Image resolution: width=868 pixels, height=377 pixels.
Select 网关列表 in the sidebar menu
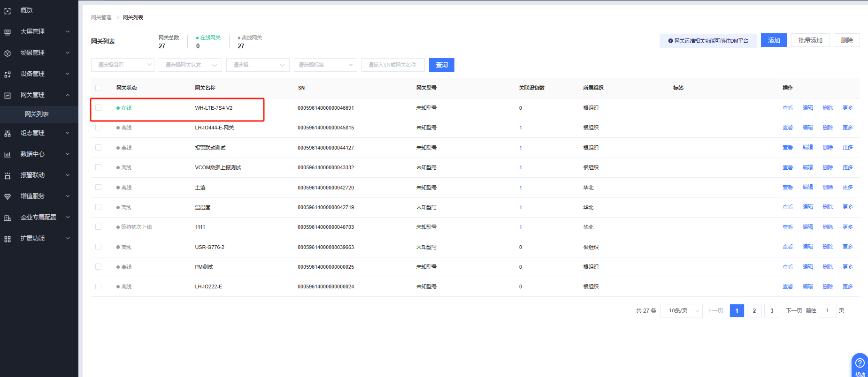point(37,114)
